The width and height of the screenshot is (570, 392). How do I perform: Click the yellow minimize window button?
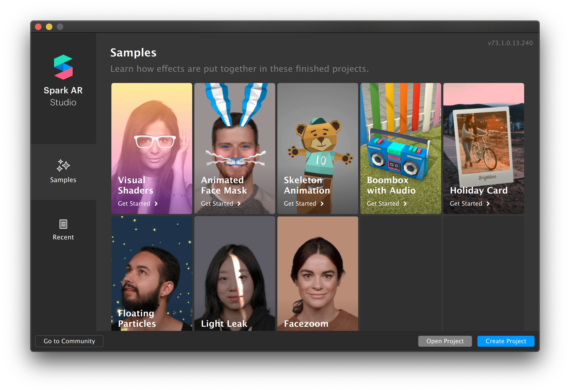(x=49, y=27)
